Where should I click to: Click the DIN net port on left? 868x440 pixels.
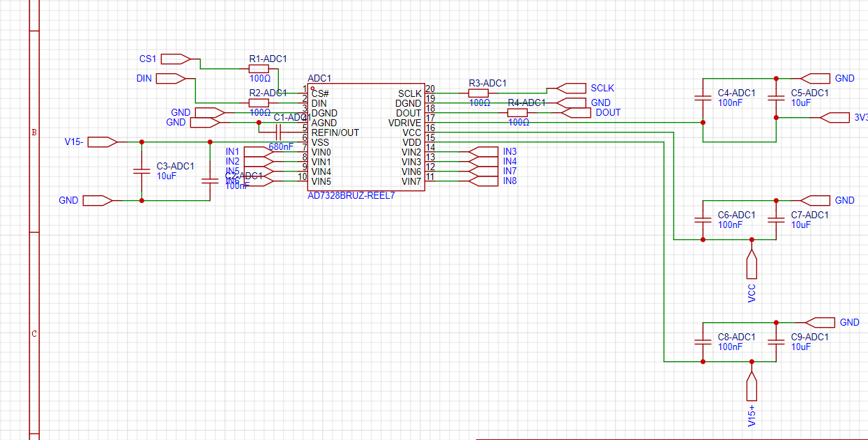pos(170,79)
